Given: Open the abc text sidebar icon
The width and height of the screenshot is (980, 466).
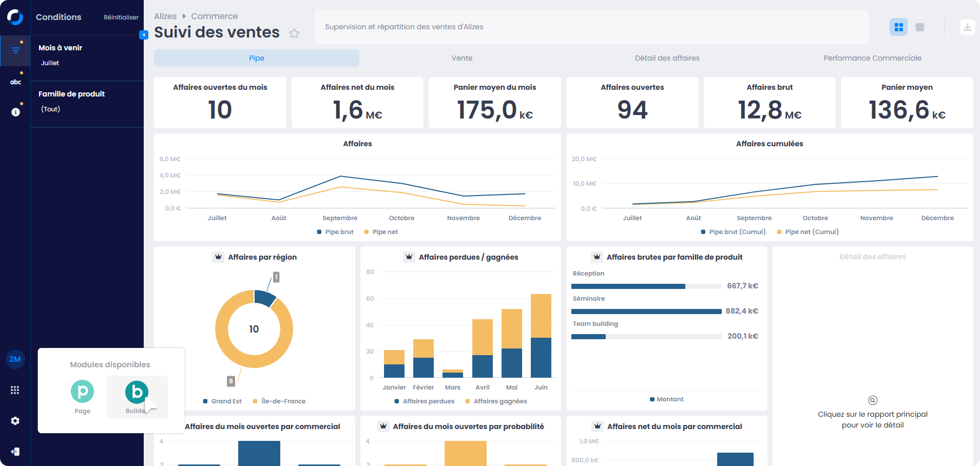Looking at the screenshot, I should 15,82.
